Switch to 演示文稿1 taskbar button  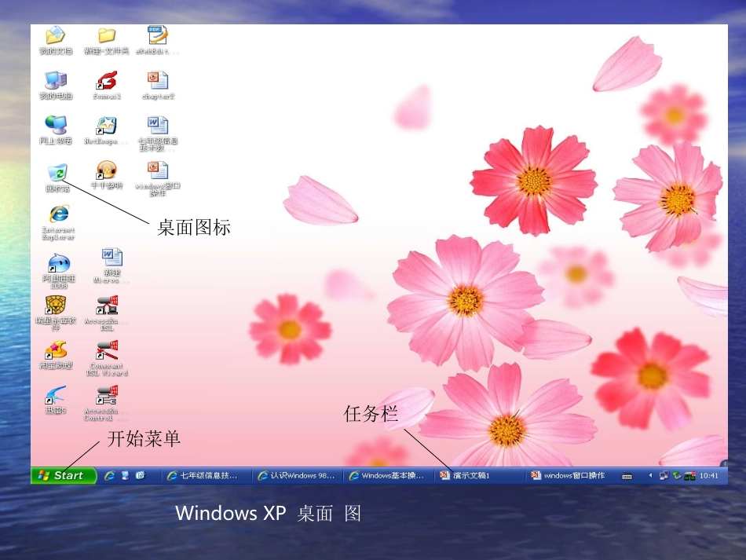coord(480,475)
